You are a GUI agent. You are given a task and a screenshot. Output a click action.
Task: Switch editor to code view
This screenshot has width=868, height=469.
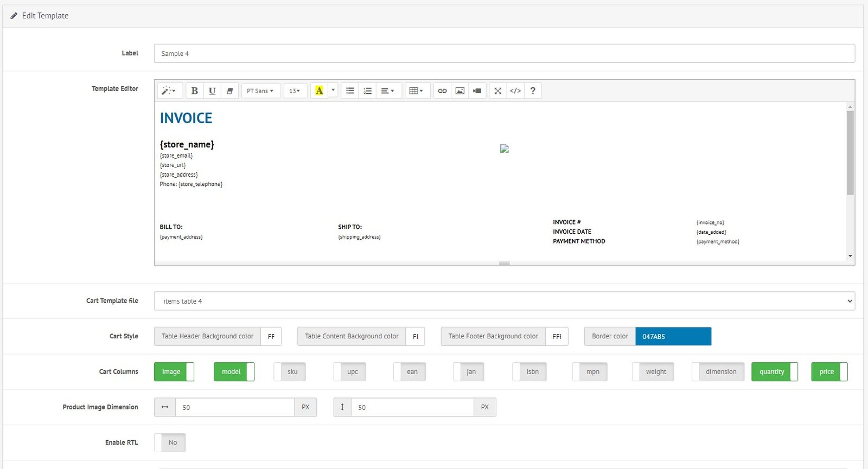(x=515, y=91)
